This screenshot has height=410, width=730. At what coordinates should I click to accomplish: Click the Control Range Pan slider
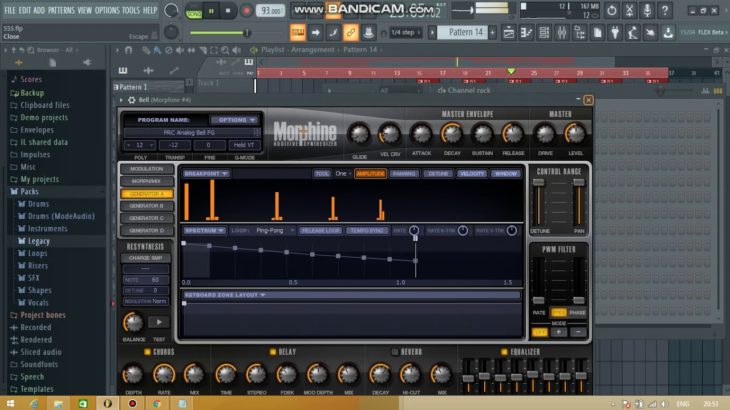[x=579, y=202]
